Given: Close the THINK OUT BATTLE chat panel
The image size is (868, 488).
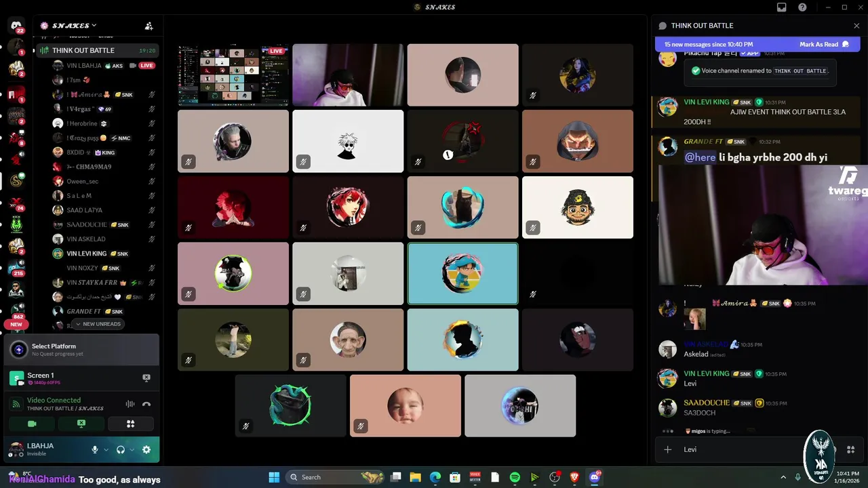Looking at the screenshot, I should (x=856, y=26).
